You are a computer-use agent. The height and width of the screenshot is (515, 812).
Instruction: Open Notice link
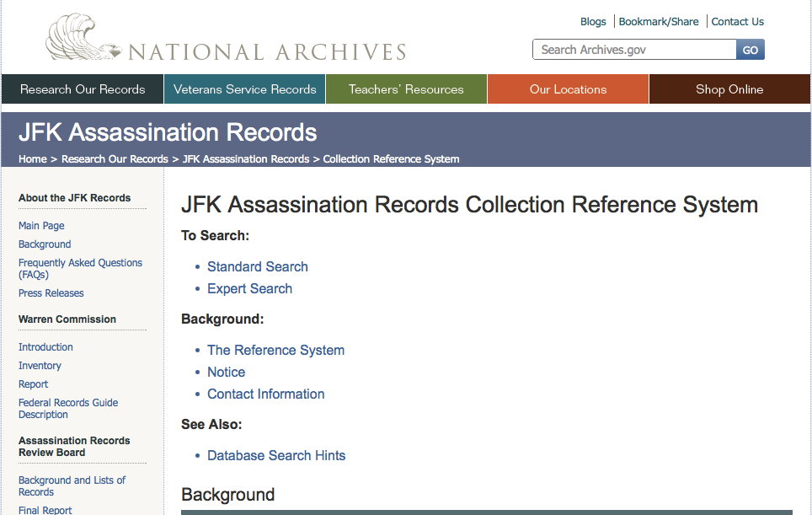coord(227,372)
